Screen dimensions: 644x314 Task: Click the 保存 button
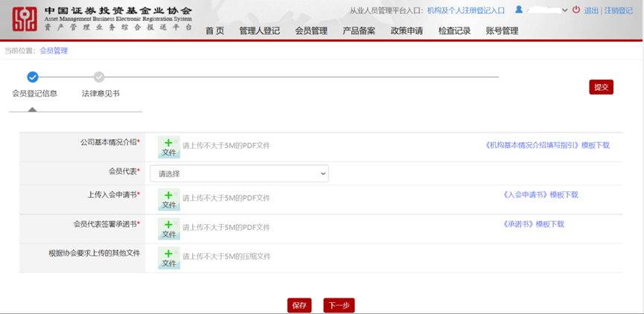pos(299,305)
